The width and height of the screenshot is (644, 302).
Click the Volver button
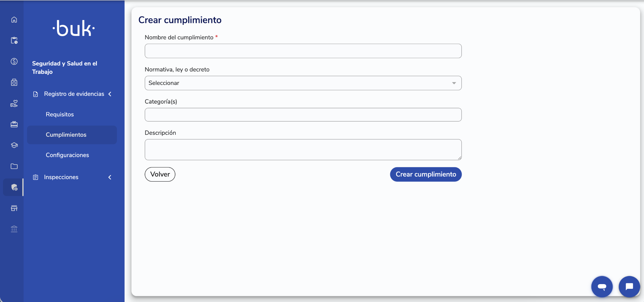click(x=160, y=174)
